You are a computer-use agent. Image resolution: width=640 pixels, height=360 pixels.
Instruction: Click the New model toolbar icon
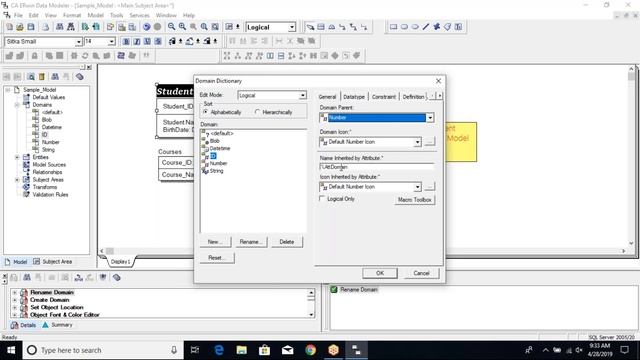pyautogui.click(x=9, y=27)
